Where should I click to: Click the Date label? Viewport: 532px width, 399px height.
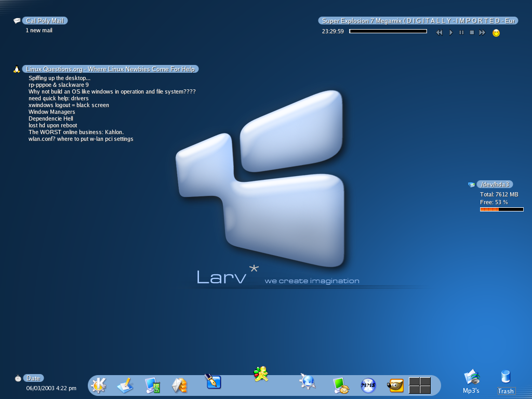pos(33,378)
